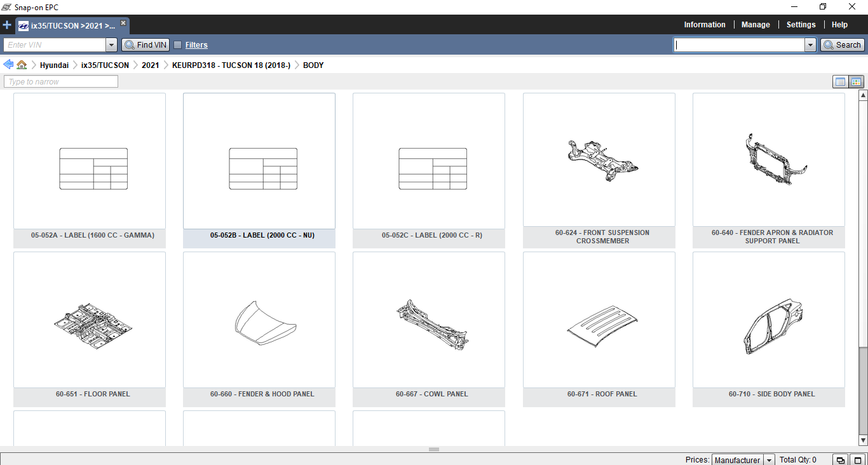Expand the VIN entry dropdown arrow
This screenshot has width=868, height=465.
tap(112, 45)
